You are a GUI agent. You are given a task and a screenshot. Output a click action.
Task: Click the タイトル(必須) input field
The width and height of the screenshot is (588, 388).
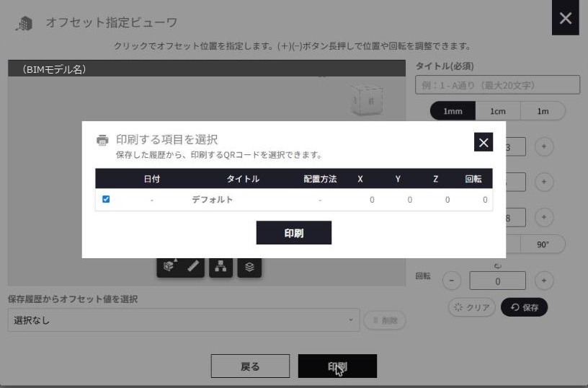497,85
